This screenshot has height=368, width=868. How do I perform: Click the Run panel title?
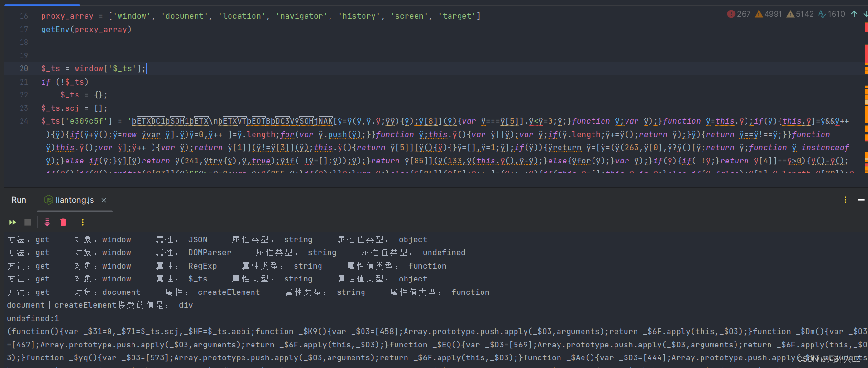[x=19, y=200]
